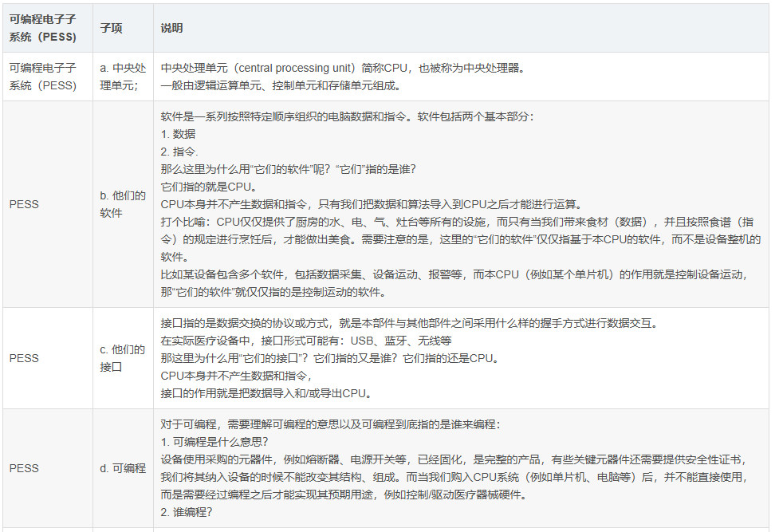Click the line mentioning "USB、蓝牙、无线等"
The width and height of the screenshot is (775, 532).
coord(306,341)
